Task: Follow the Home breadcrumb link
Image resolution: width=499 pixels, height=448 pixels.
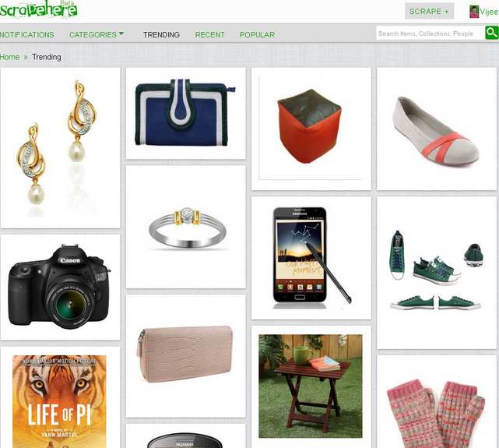Action: (x=9, y=57)
